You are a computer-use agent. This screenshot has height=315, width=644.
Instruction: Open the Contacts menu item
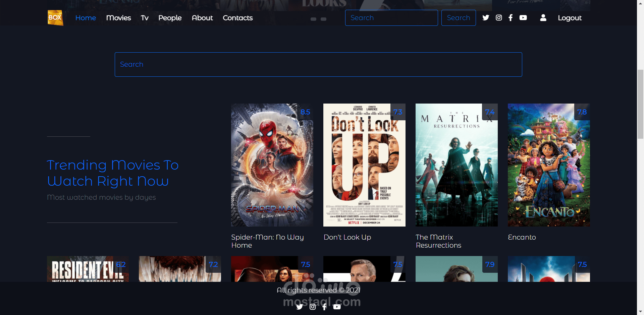pos(238,18)
